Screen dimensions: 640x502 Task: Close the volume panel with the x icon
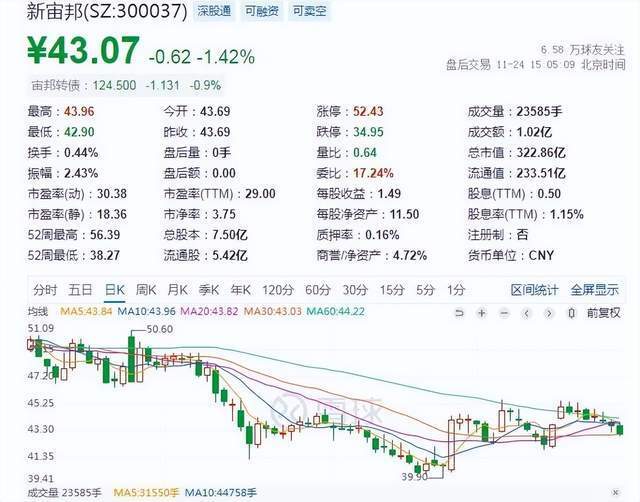pos(616,493)
